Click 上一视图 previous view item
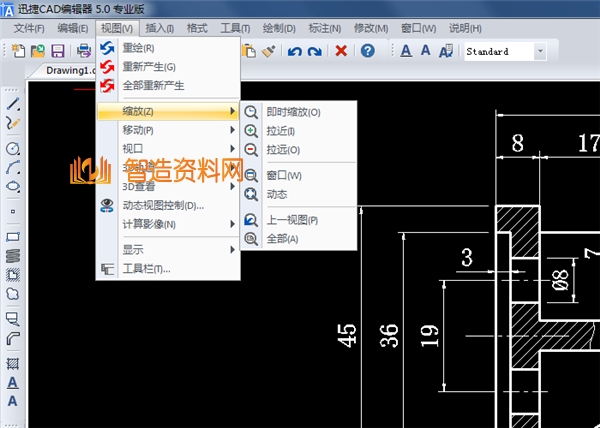Viewport: 600px width, 428px height. 292,220
